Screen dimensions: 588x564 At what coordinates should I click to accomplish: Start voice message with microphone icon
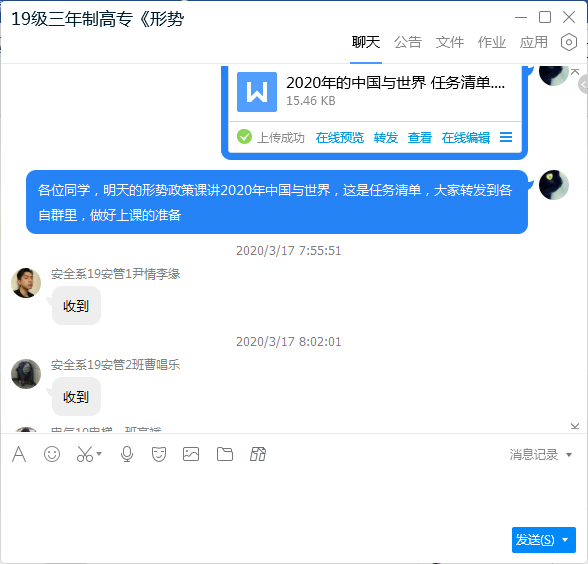point(127,454)
